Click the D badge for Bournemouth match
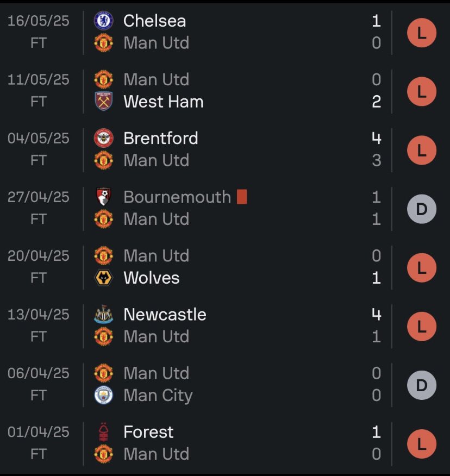The image size is (450, 476). pos(421,209)
